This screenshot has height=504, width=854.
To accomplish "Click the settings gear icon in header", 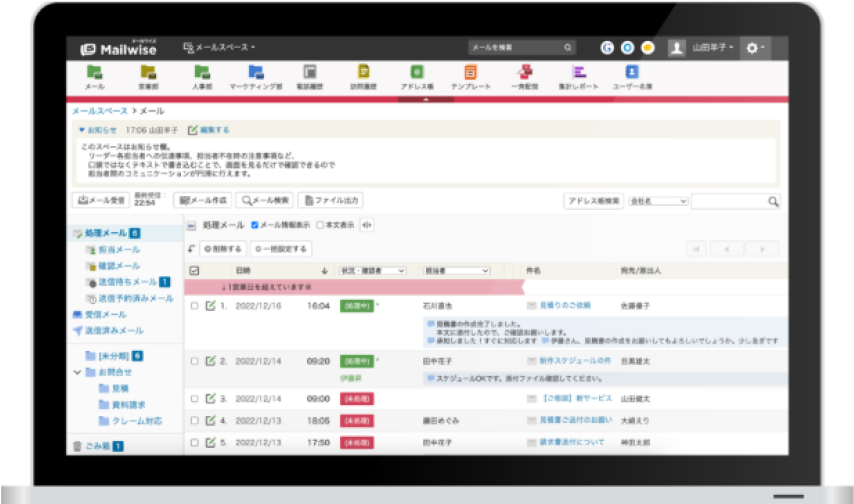I will [x=753, y=47].
